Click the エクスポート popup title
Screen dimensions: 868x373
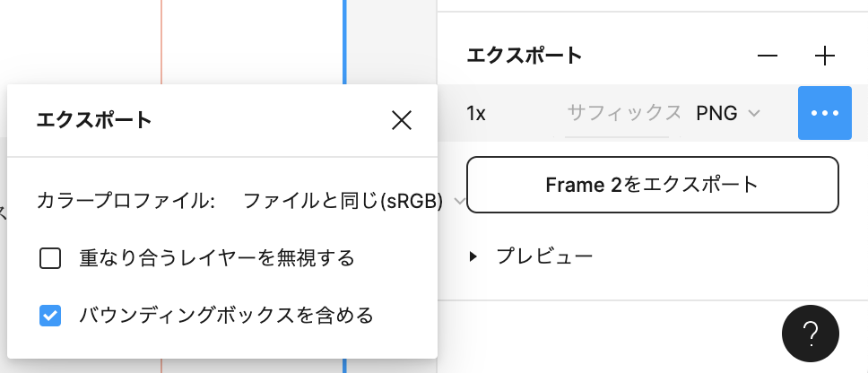click(93, 120)
